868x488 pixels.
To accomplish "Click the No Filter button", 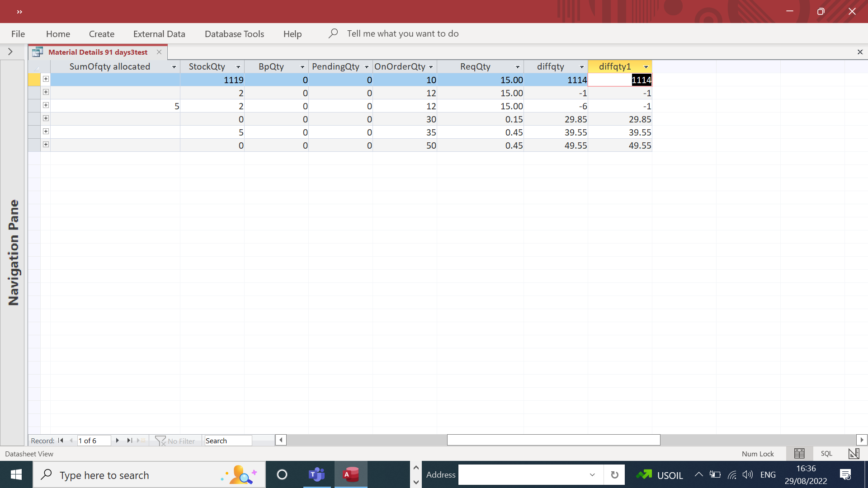I will click(175, 441).
